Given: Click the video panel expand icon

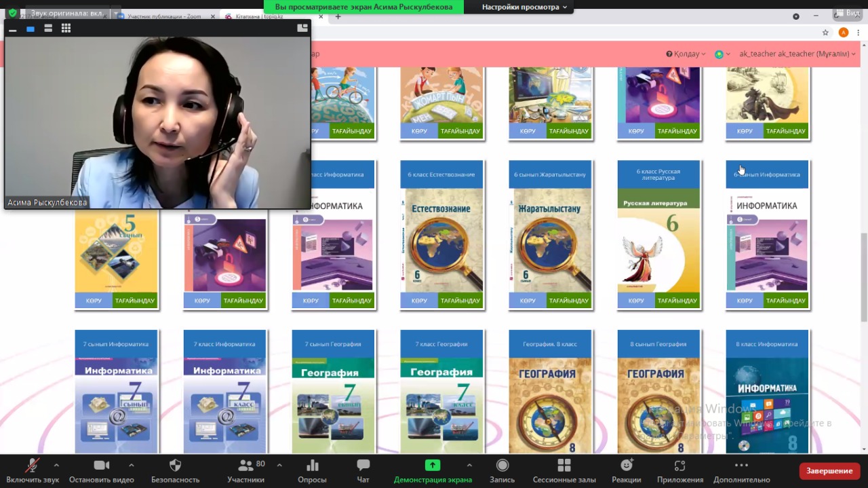Looking at the screenshot, I should [x=302, y=28].
